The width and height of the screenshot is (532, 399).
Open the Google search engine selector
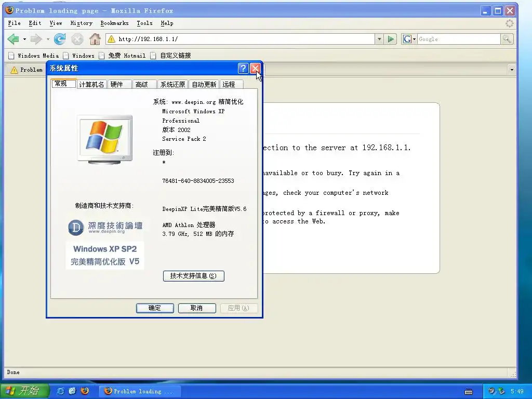[409, 39]
